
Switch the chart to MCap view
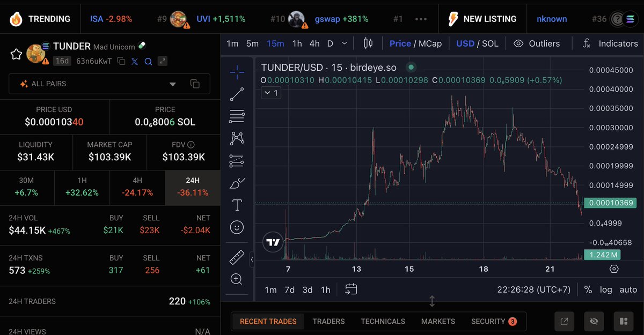pos(429,43)
